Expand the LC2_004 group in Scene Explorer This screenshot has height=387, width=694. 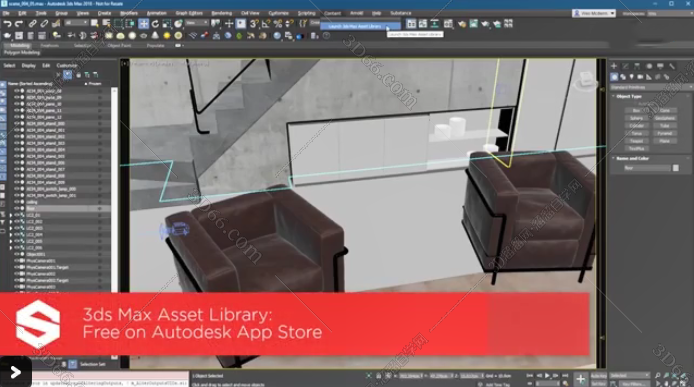(x=11, y=235)
